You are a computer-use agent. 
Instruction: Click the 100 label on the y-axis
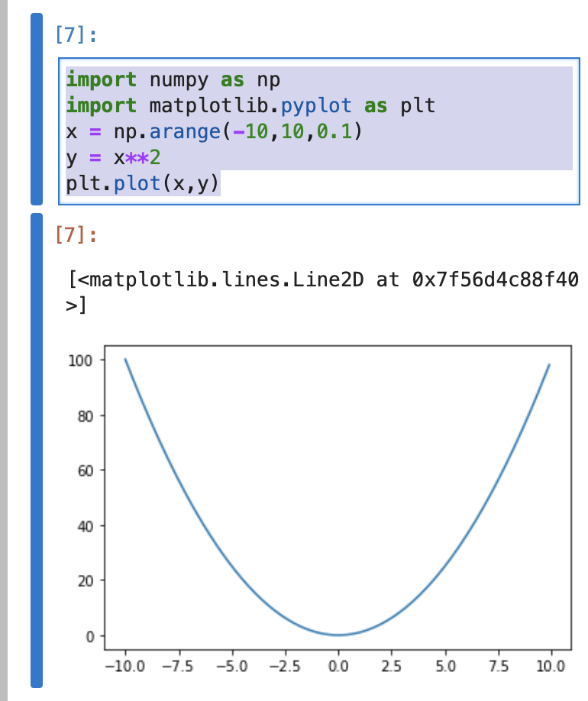79,360
